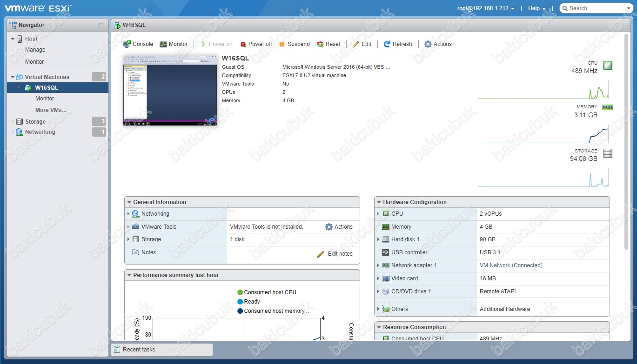
Task: Click the storage disk icon beside 94.08 GB
Action: click(607, 153)
